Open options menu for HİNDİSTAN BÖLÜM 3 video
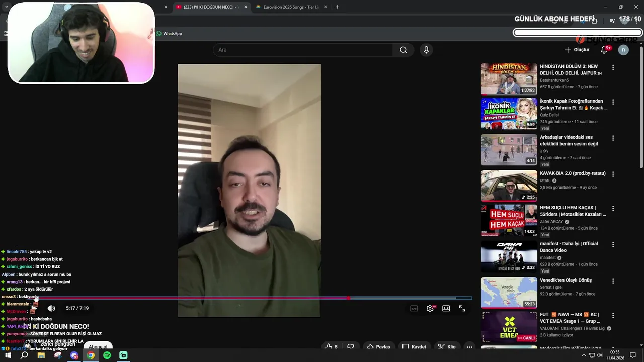644x362 pixels. point(613,67)
